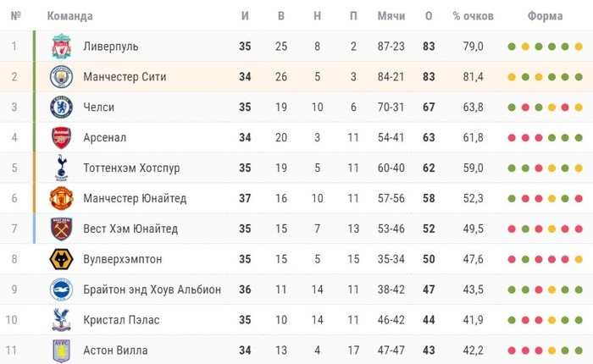Sort by the % очков column header

pyautogui.click(x=473, y=16)
